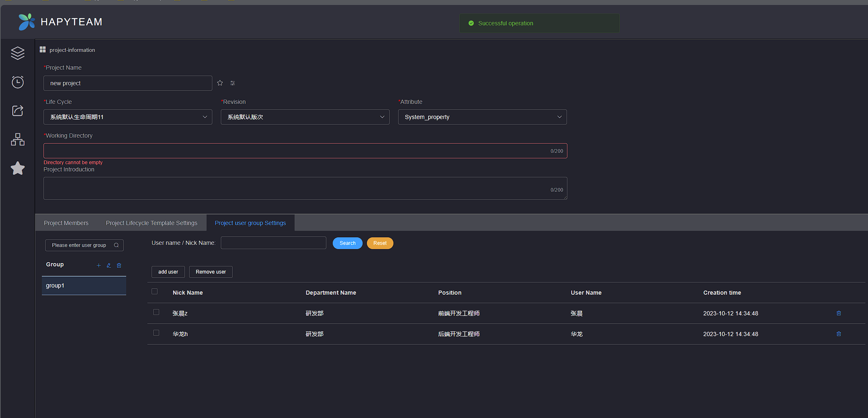Click the favorite star next to Project Name
The height and width of the screenshot is (418, 868).
(220, 83)
